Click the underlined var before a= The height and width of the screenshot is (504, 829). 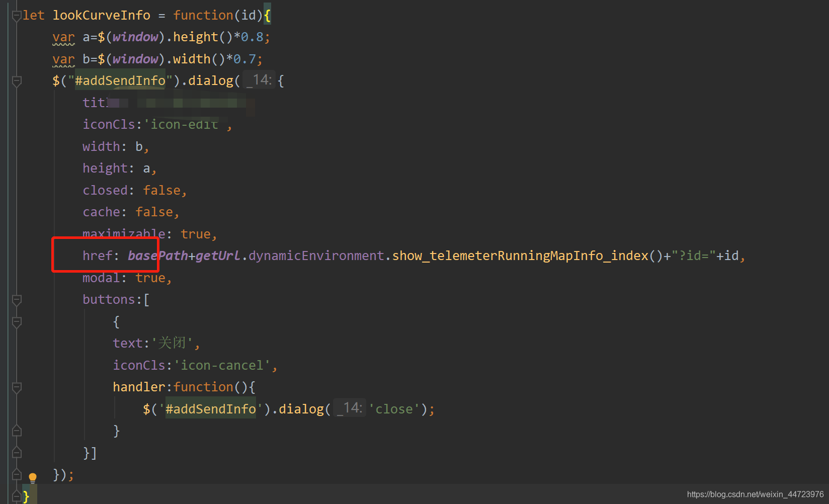[63, 37]
